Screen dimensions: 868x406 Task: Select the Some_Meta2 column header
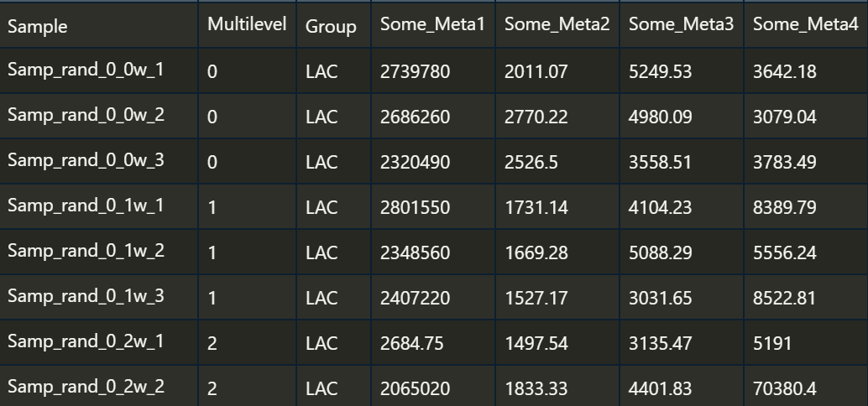click(x=557, y=25)
